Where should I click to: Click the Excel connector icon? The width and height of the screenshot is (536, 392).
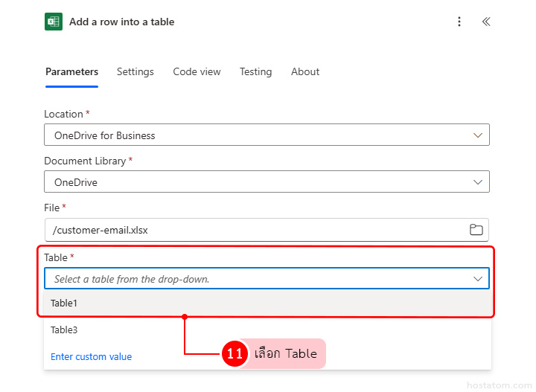(53, 22)
